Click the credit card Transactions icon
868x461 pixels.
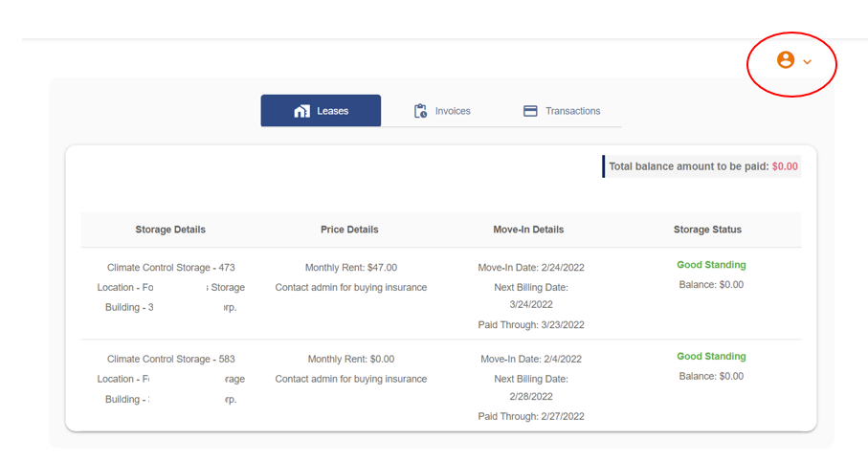point(530,111)
